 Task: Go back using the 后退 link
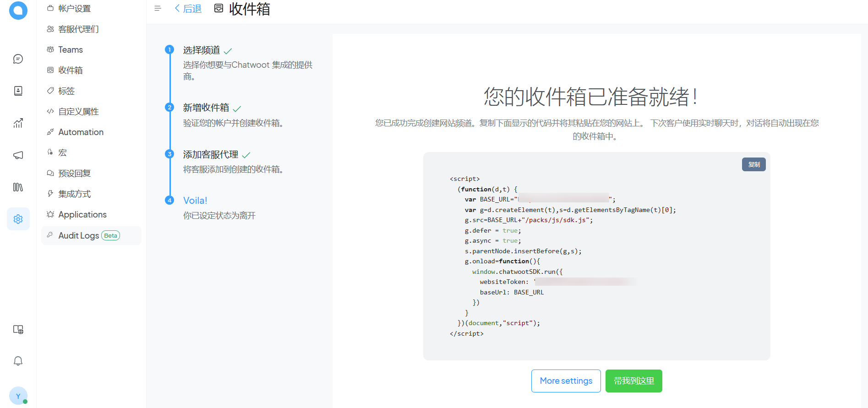tap(188, 9)
